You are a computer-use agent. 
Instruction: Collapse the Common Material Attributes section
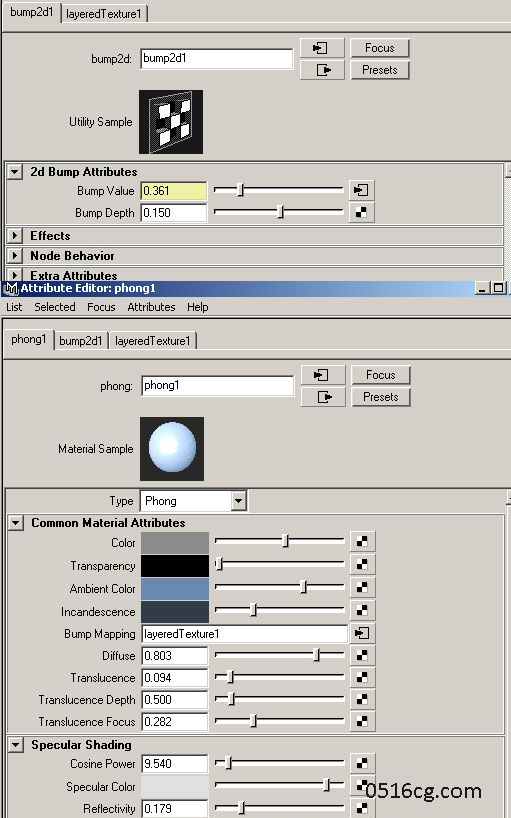click(x=16, y=523)
